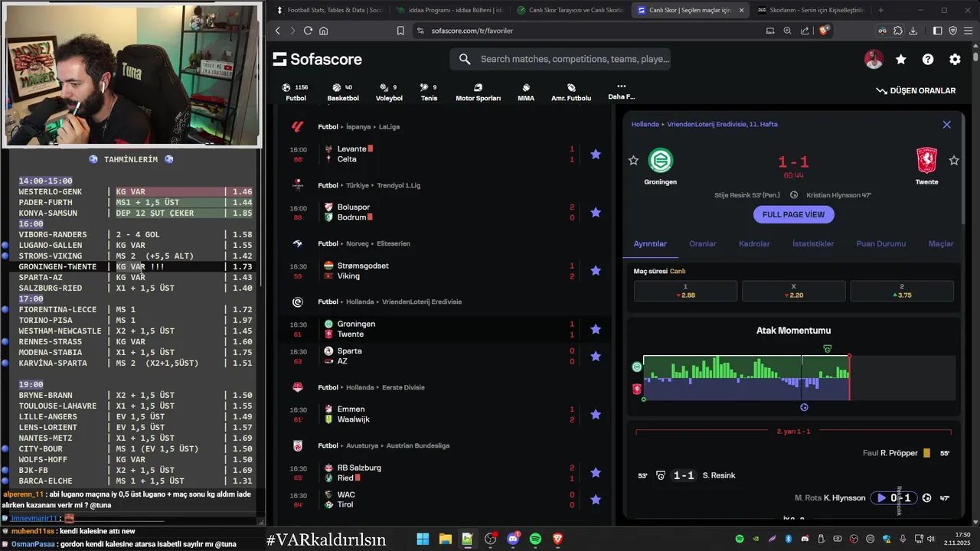
Task: Open the Amr. Futbolu category
Action: (x=571, y=93)
